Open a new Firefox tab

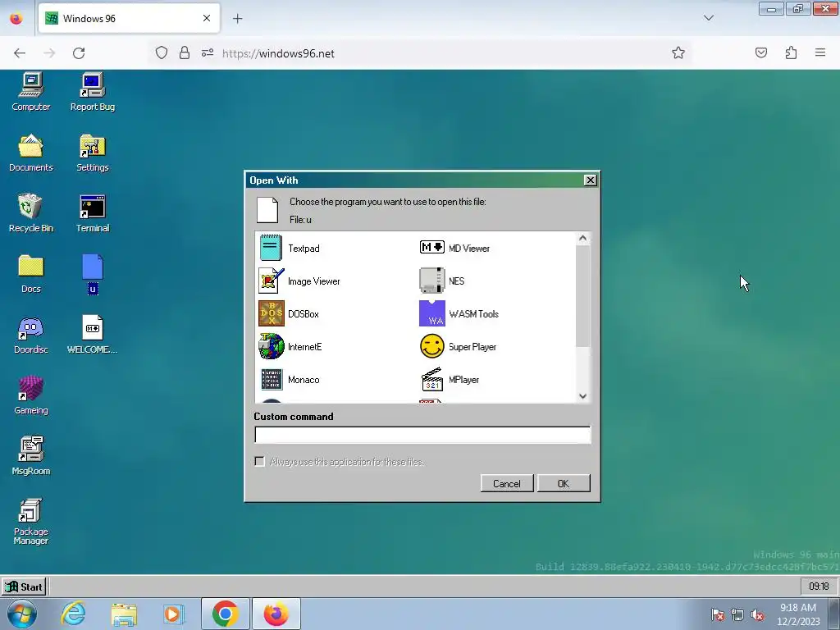point(237,19)
